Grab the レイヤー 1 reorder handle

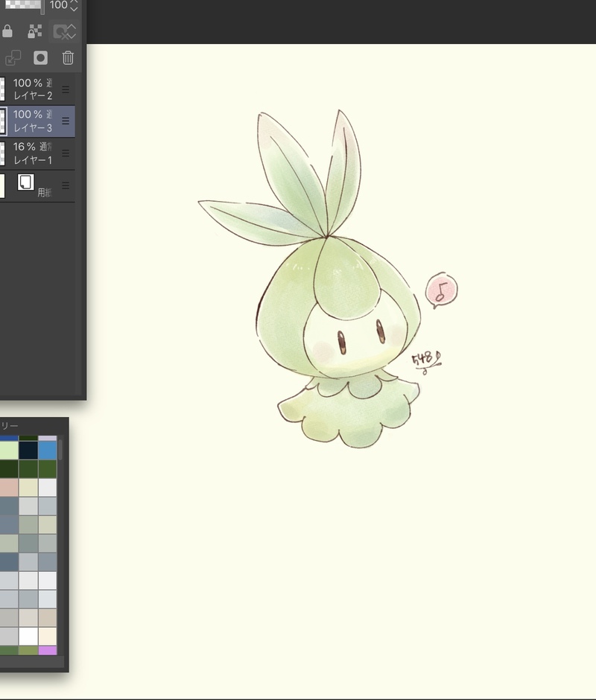66,153
